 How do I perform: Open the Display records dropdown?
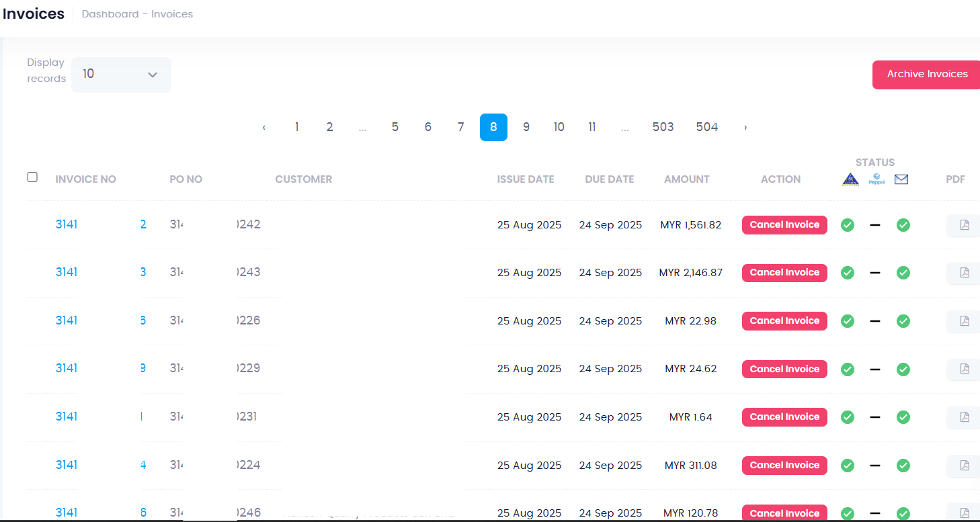click(121, 75)
